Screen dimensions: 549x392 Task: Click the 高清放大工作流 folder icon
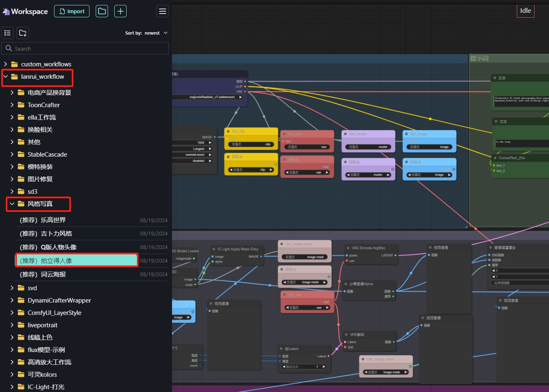(21, 362)
